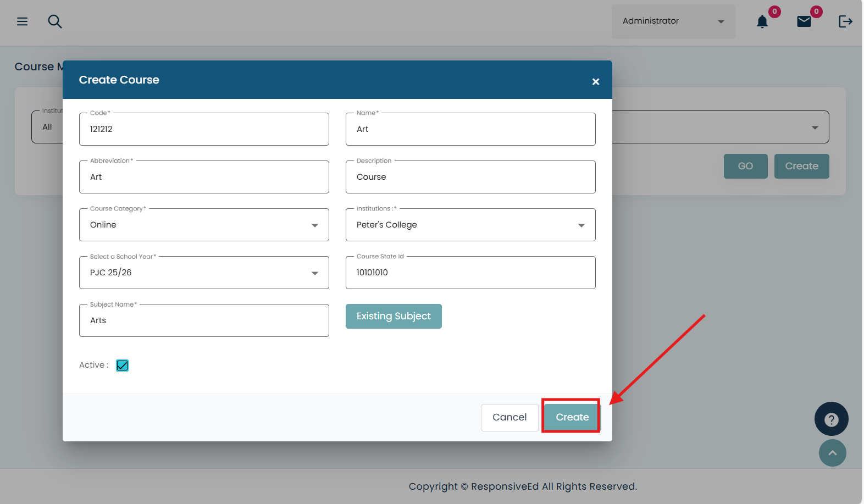Click the Code input field
This screenshot has height=504, width=864.
pos(204,130)
